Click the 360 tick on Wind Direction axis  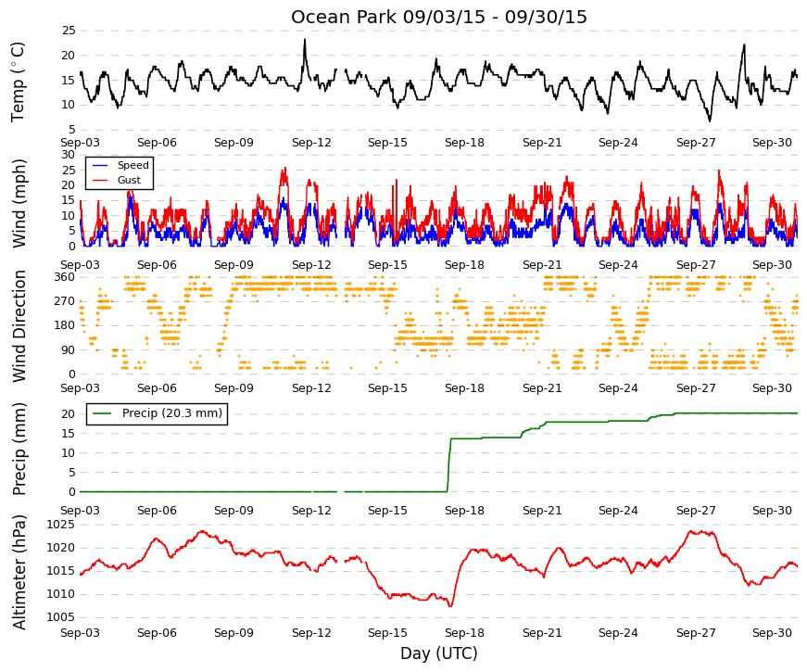coord(65,277)
